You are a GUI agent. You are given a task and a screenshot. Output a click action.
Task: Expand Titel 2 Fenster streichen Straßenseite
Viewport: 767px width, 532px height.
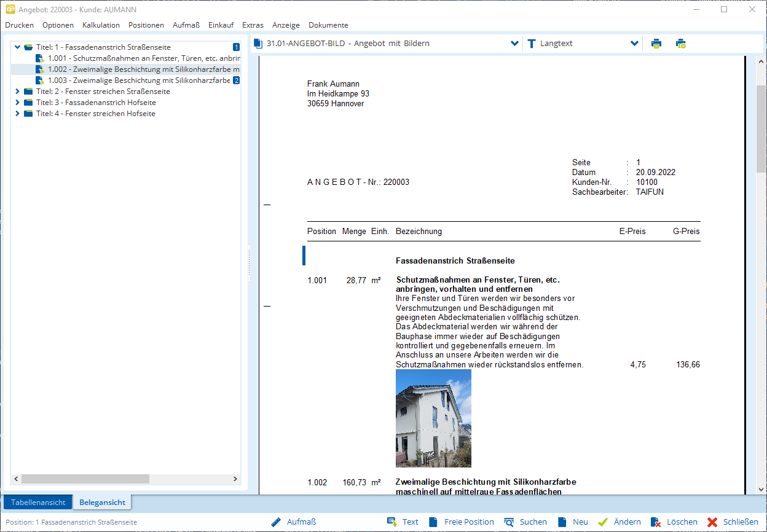click(x=18, y=92)
